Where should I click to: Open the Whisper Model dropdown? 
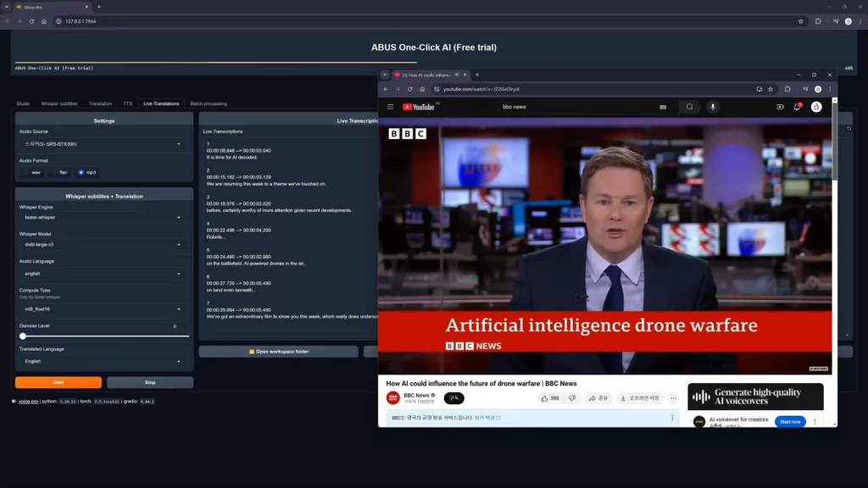pyautogui.click(x=102, y=247)
